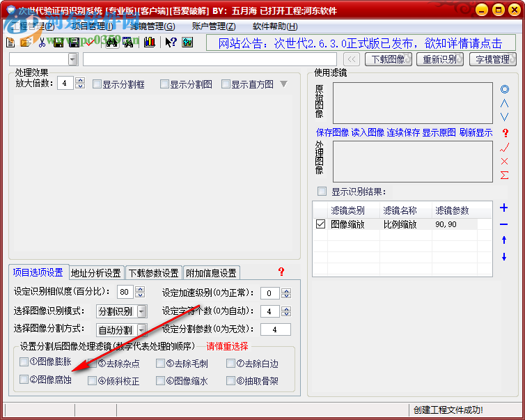The width and height of the screenshot is (525, 420).
Task: Click the red checkmark beside processed image
Action: [x=505, y=147]
